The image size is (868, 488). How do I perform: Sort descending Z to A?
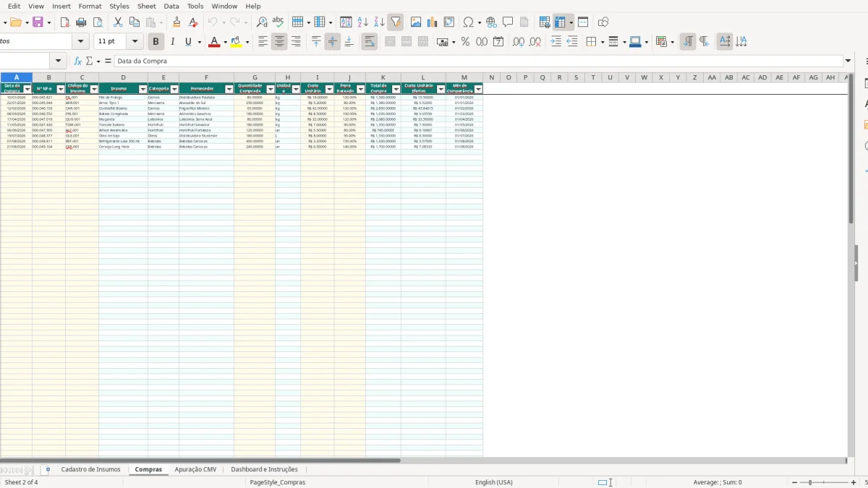[x=379, y=22]
